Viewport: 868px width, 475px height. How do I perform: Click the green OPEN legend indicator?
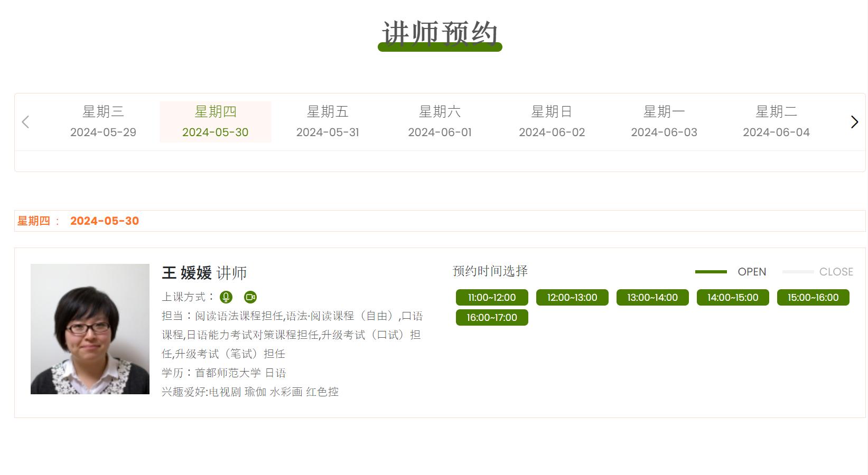point(711,272)
